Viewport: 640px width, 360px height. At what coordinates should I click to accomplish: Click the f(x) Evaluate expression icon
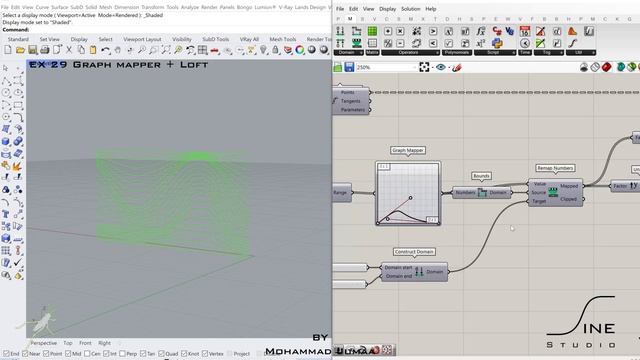[481, 31]
